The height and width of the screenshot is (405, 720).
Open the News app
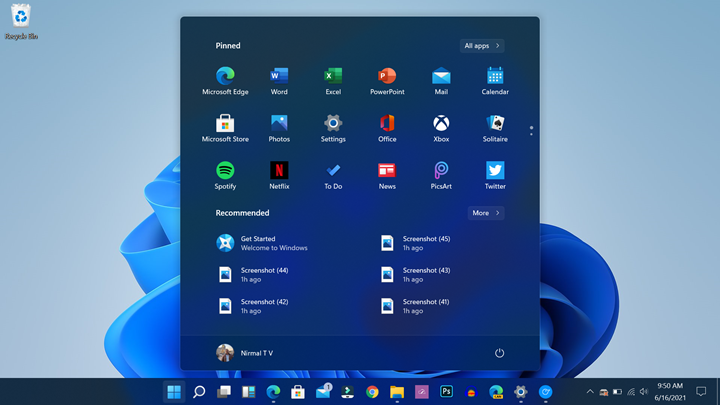(387, 175)
